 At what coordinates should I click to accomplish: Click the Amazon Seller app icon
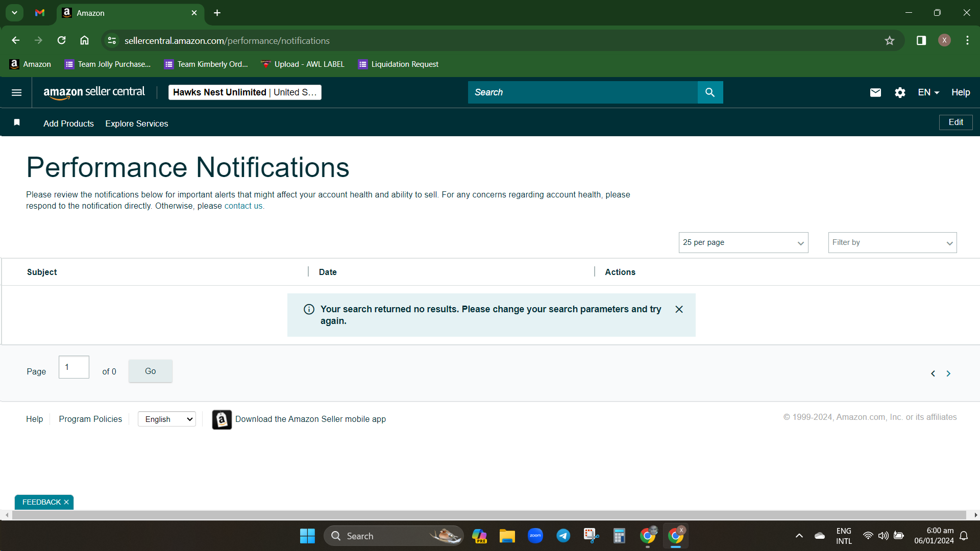click(x=222, y=419)
